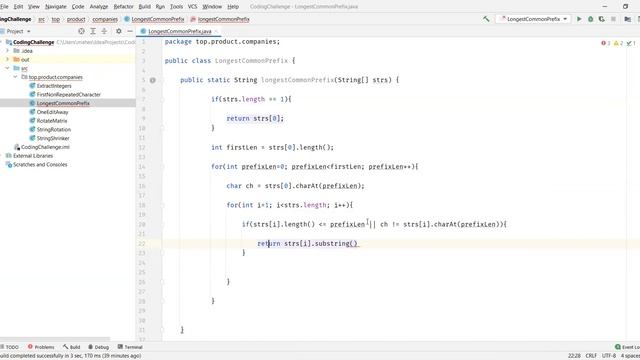The image size is (640, 360).
Task: Open the Project Structure icon
Action: (628, 19)
